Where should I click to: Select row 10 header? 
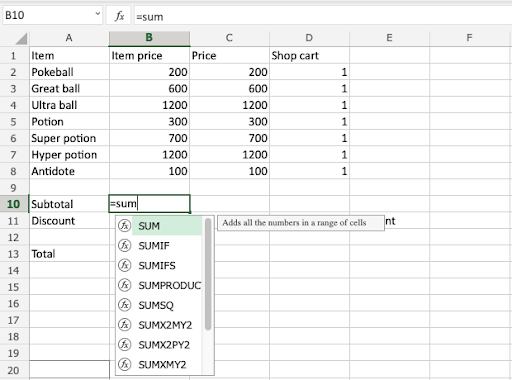[14, 204]
